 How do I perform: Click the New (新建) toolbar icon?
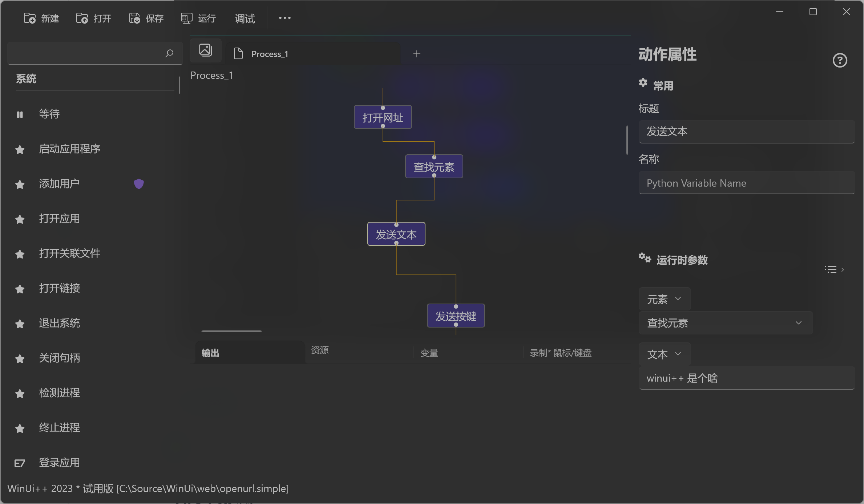(x=30, y=18)
